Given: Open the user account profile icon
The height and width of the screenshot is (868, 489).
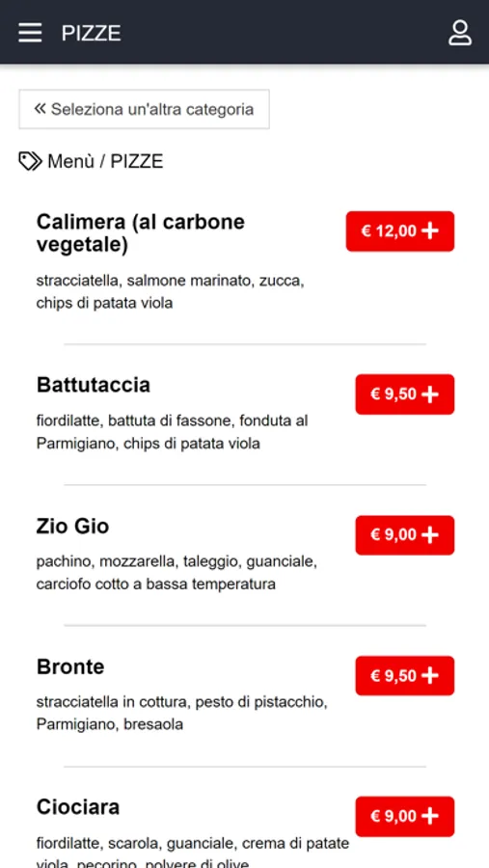Looking at the screenshot, I should 460,33.
